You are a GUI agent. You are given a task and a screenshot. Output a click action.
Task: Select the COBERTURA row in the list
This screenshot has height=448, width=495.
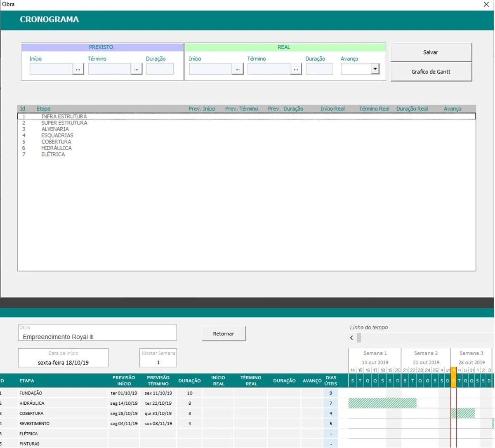pos(246,142)
